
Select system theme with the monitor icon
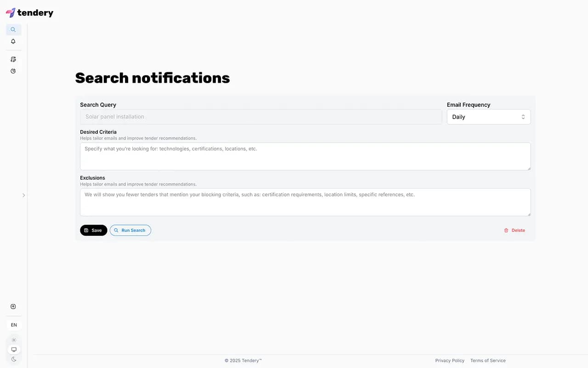(13, 349)
